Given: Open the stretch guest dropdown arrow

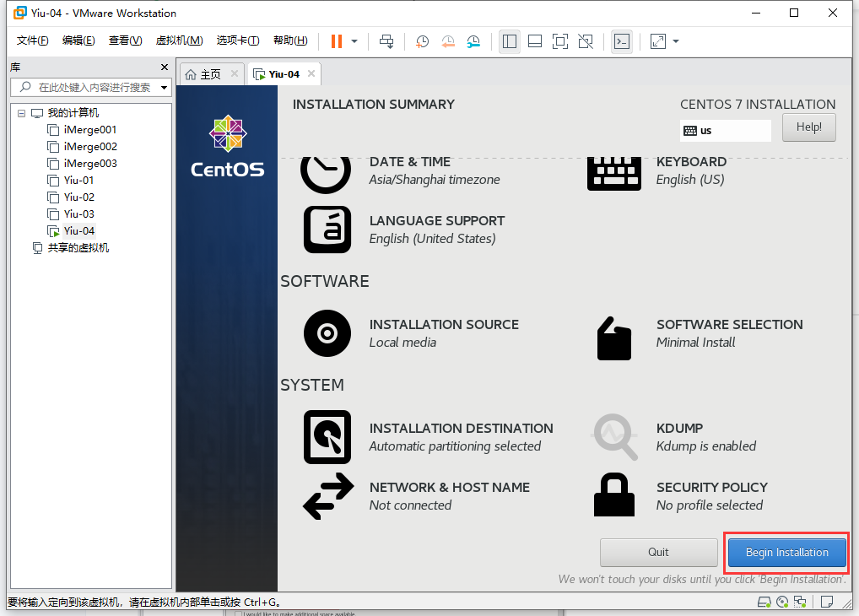Looking at the screenshot, I should pos(676,41).
